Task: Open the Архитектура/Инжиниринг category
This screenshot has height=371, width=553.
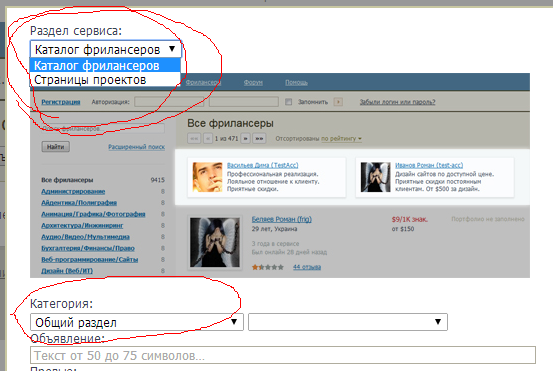Action: click(x=82, y=225)
